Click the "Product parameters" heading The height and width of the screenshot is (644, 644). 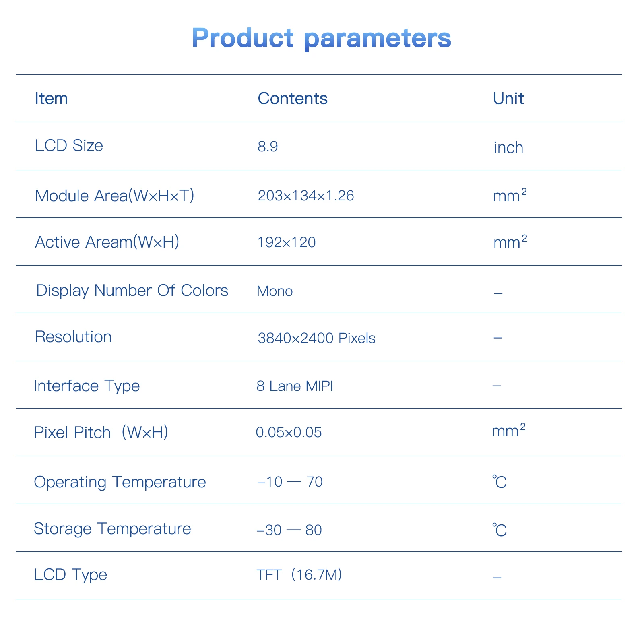point(321,38)
